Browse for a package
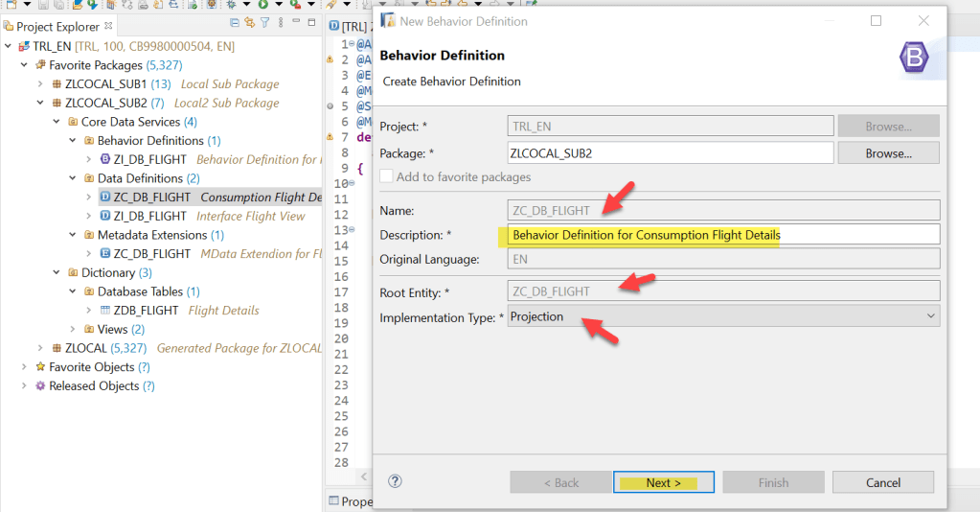The width and height of the screenshot is (980, 512). pos(888,152)
